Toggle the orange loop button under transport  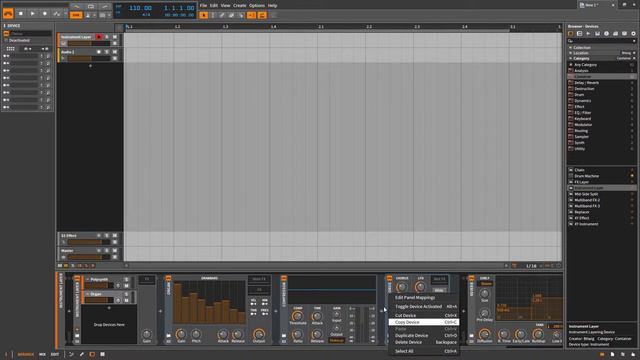click(x=76, y=15)
